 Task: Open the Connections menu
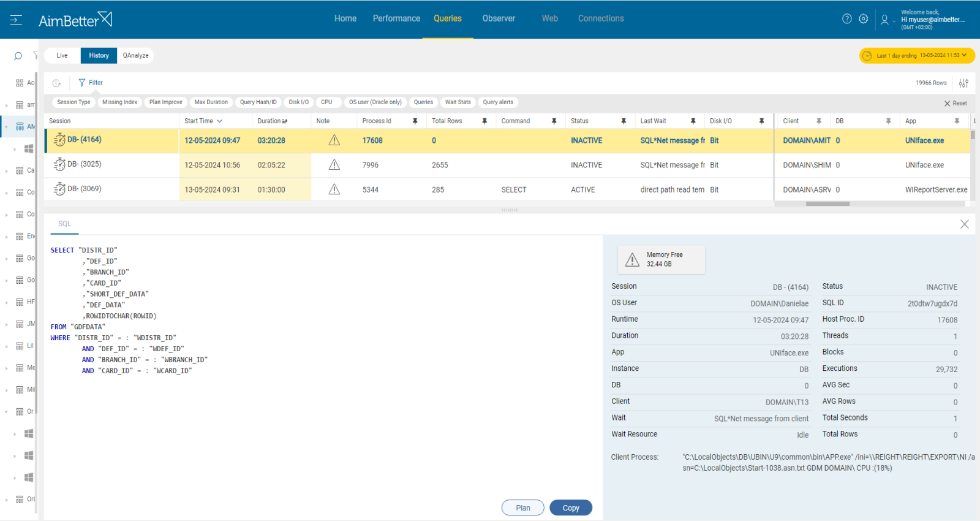pos(601,19)
